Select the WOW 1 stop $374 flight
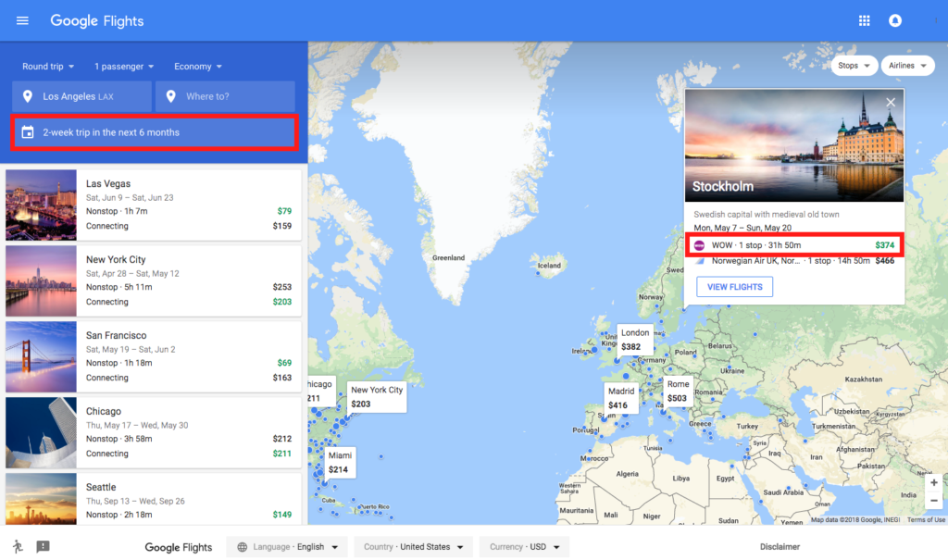 coord(793,245)
